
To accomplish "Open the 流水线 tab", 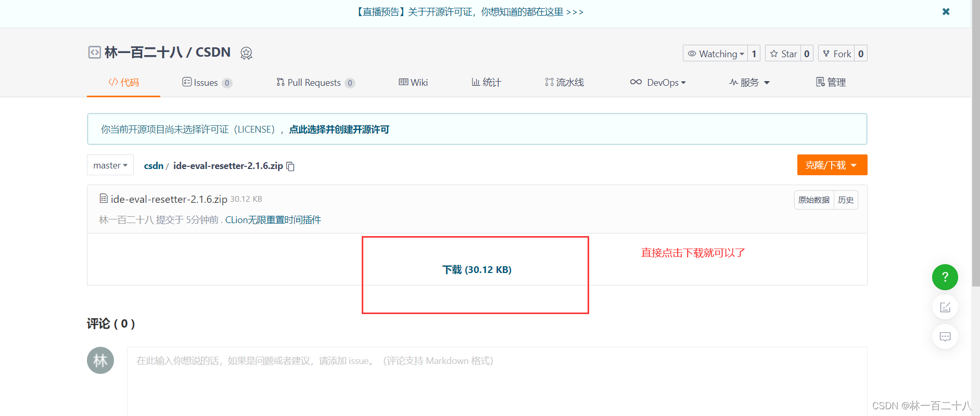I will pyautogui.click(x=565, y=82).
